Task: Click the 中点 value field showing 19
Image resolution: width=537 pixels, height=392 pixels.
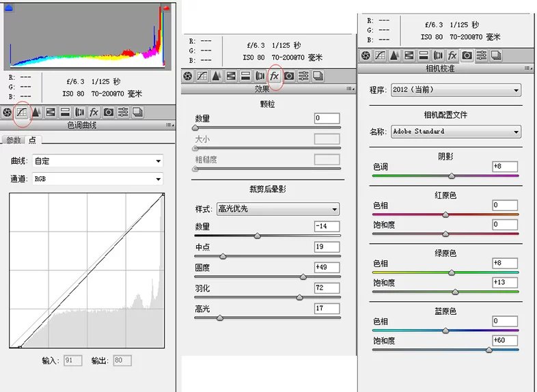Action: point(327,247)
